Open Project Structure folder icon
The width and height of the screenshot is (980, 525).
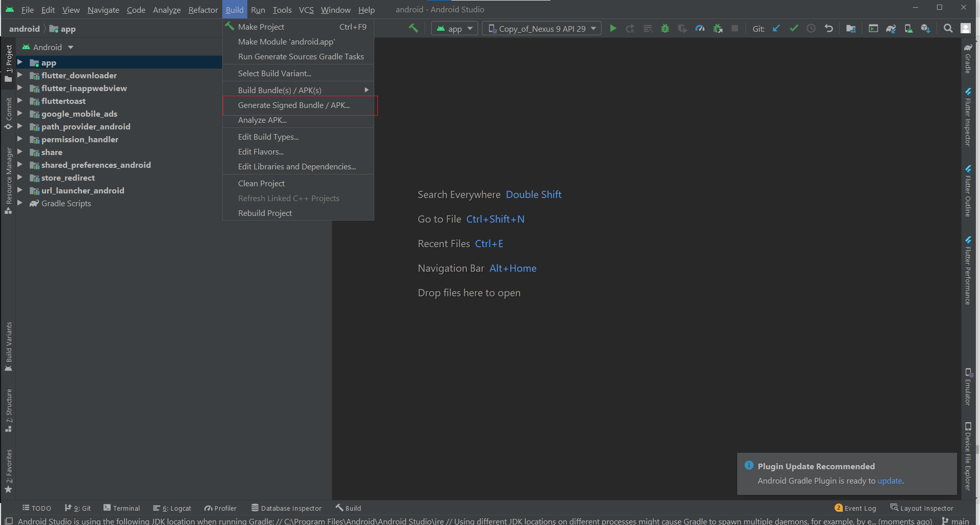pyautogui.click(x=851, y=29)
